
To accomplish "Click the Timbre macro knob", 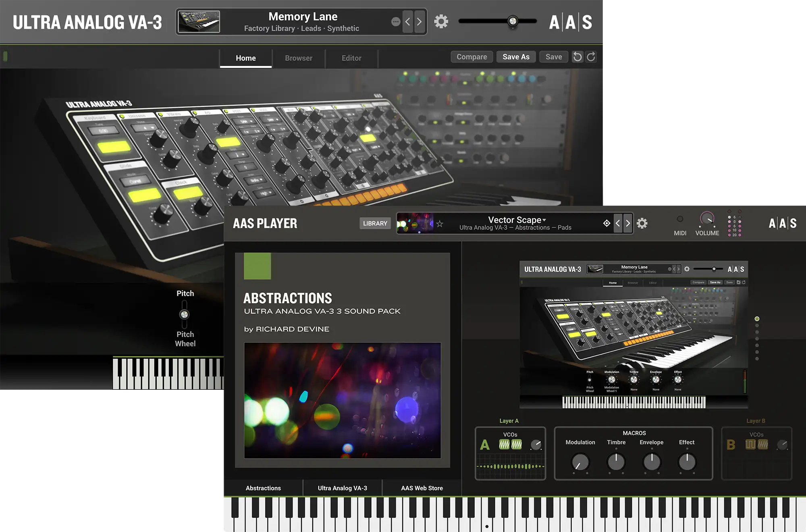I will point(616,462).
